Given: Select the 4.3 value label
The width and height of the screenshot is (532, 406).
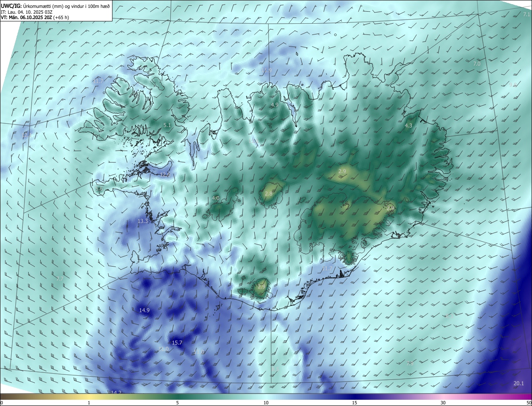Looking at the screenshot, I should (x=409, y=125).
